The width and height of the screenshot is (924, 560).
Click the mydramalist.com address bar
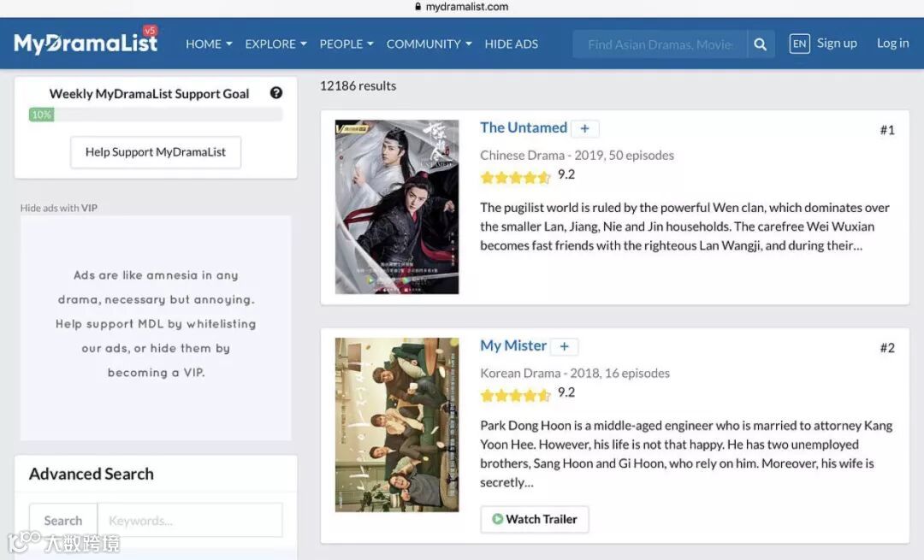pos(462,7)
